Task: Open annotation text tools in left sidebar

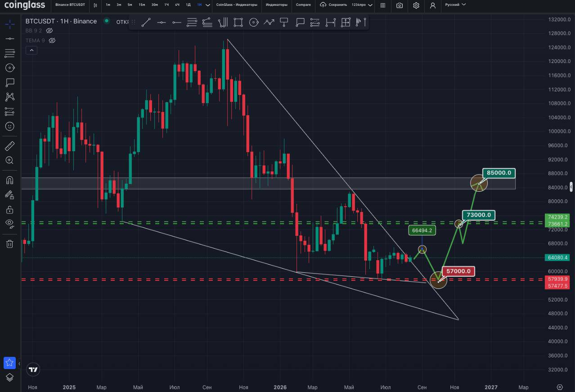Action: click(x=9, y=82)
